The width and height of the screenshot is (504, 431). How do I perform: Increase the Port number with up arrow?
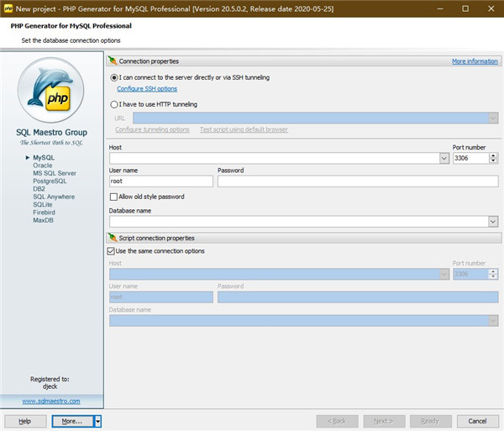tap(493, 155)
